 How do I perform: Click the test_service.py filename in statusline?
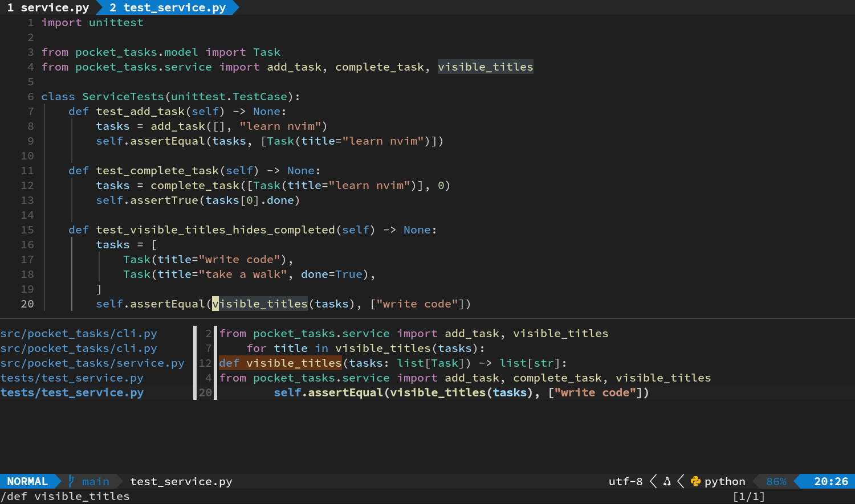[x=181, y=481]
